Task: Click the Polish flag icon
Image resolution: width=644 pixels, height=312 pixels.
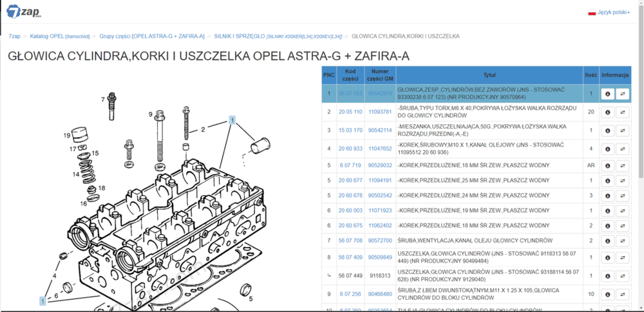Action: pos(592,13)
